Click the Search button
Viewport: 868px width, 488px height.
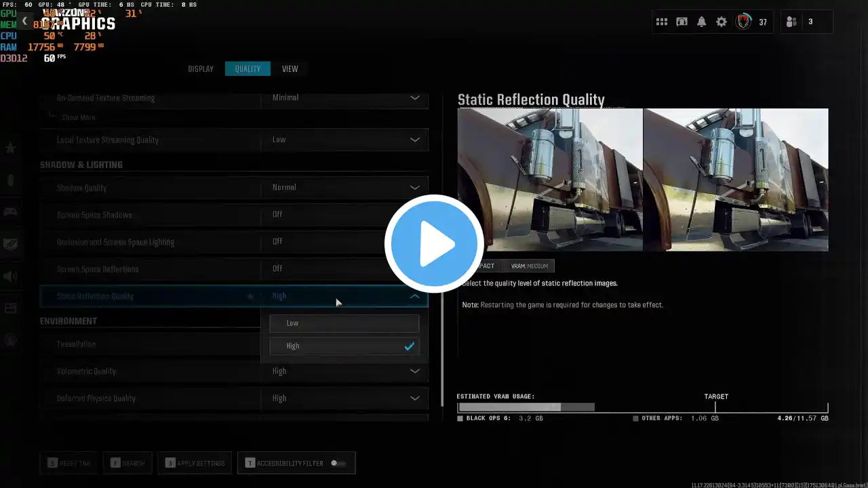pyautogui.click(x=128, y=464)
